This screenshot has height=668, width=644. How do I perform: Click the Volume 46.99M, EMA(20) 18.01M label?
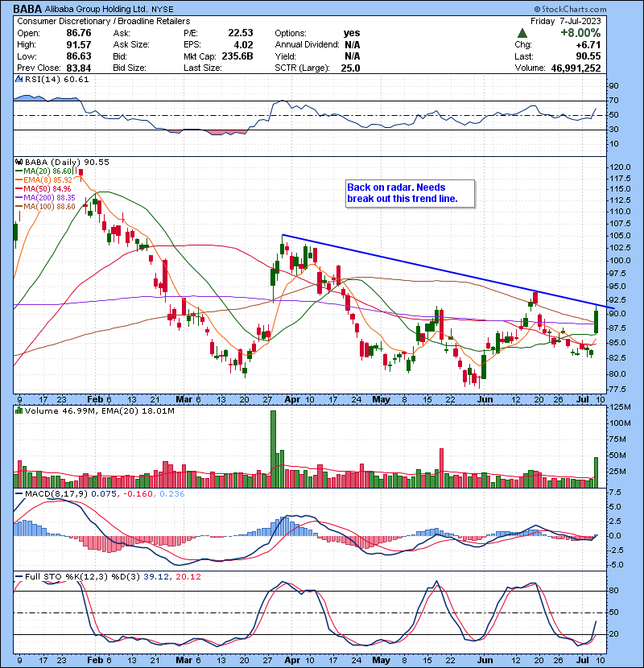[x=100, y=410]
